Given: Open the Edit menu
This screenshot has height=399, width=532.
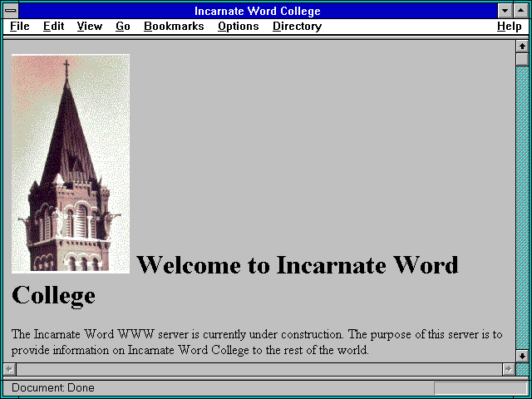Looking at the screenshot, I should [x=53, y=27].
